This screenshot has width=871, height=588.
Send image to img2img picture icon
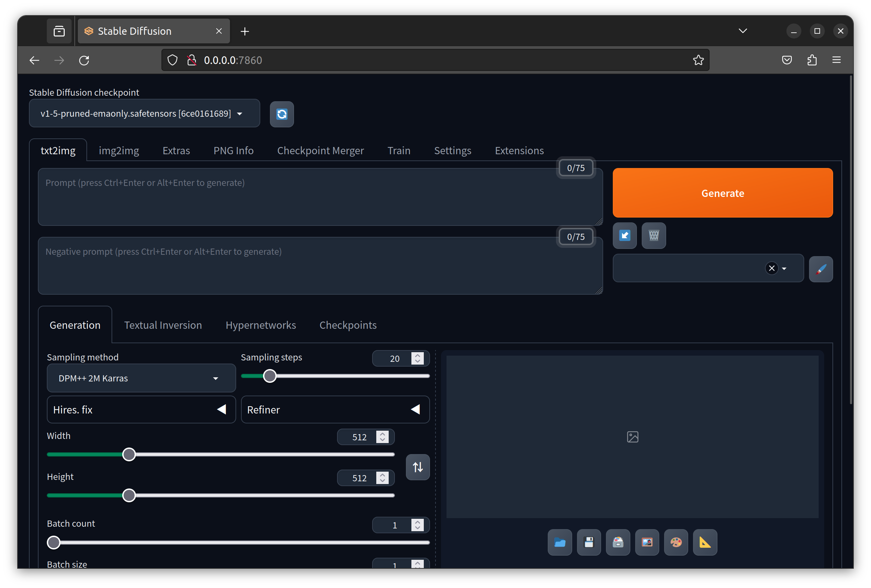(x=647, y=542)
